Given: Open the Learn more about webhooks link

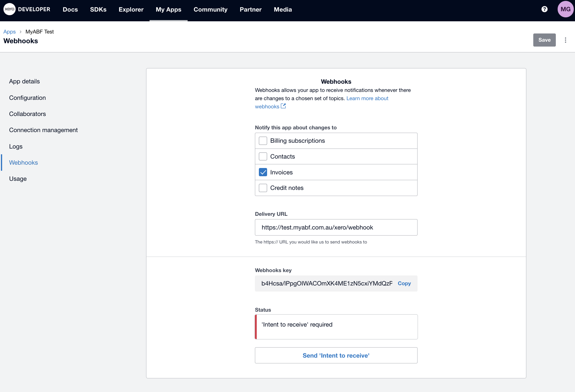Looking at the screenshot, I should pyautogui.click(x=367, y=98).
